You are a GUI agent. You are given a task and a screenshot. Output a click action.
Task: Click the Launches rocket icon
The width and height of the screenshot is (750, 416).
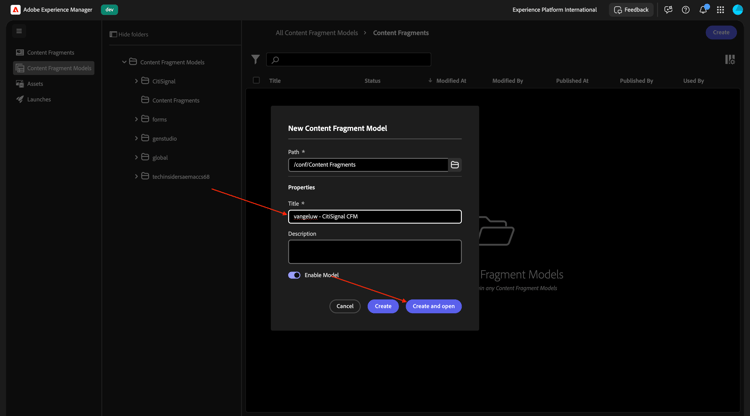(x=20, y=99)
